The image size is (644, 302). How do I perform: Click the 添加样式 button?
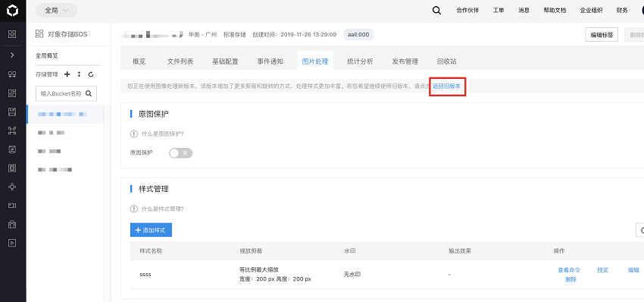coord(151,230)
